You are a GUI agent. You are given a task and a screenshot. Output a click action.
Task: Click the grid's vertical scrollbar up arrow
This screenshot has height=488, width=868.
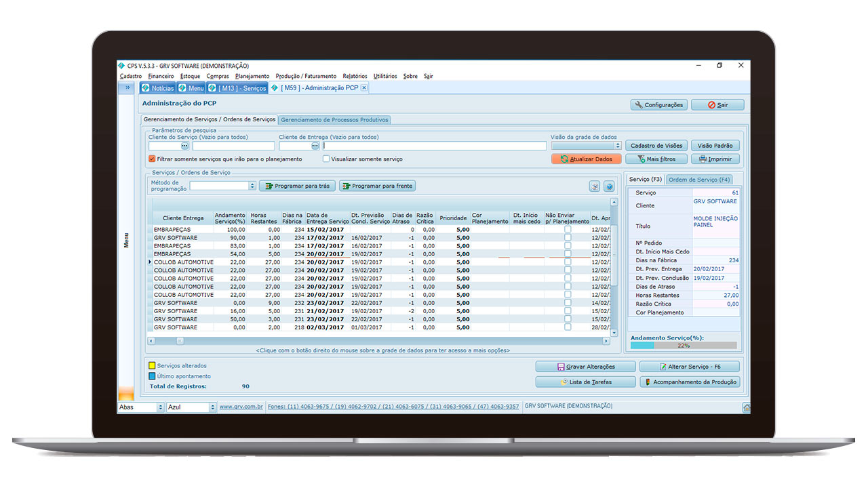click(x=614, y=202)
